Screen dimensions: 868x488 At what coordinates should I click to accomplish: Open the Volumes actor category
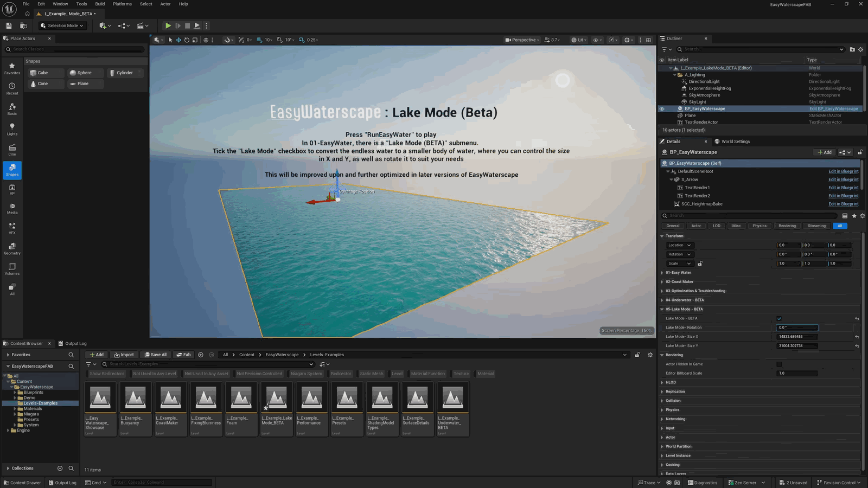(x=12, y=269)
